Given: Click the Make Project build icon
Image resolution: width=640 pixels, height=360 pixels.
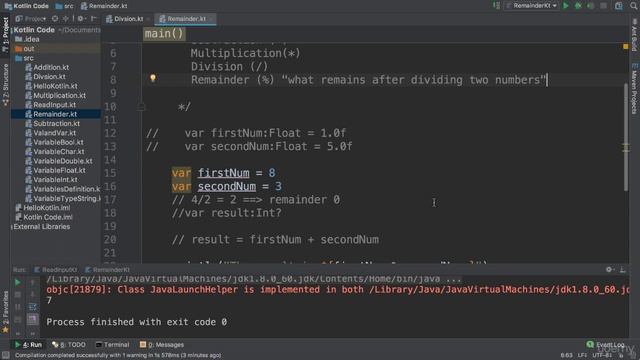Looking at the screenshot, I should pos(496,6).
